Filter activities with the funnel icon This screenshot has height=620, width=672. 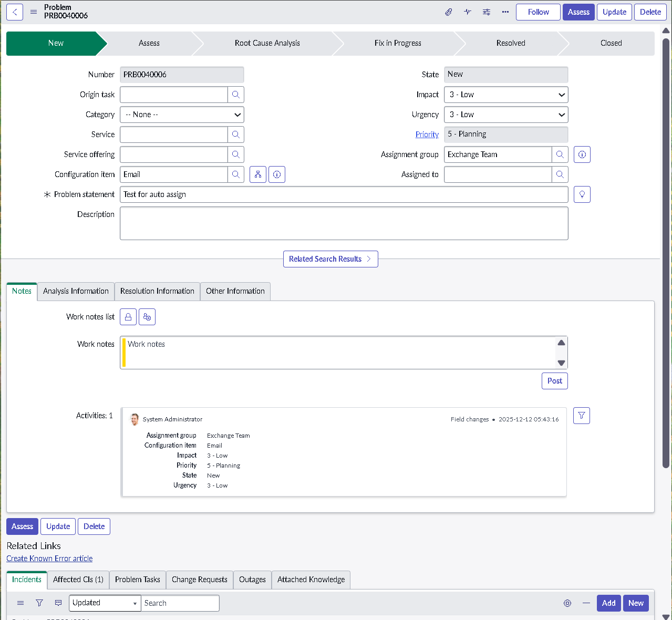tap(581, 415)
